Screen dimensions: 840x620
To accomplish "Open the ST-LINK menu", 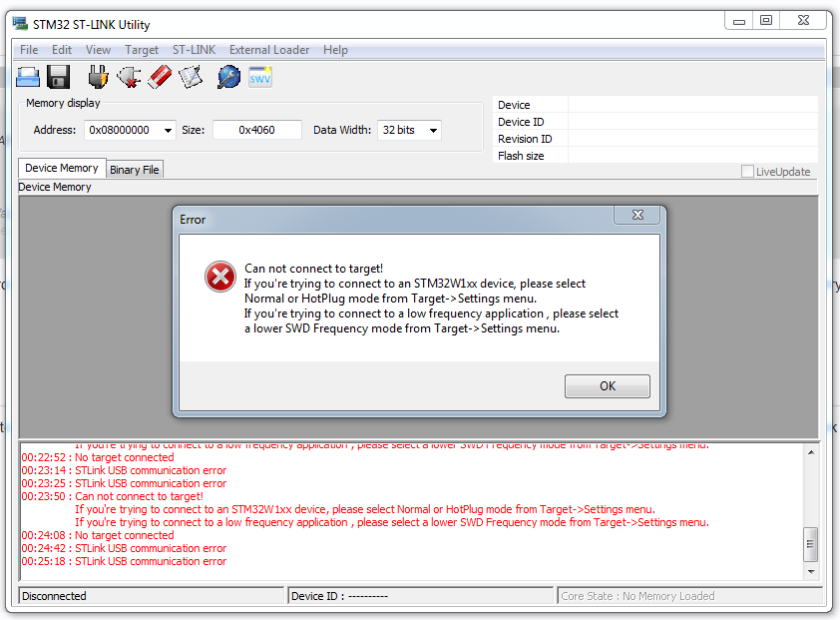I will (x=194, y=50).
